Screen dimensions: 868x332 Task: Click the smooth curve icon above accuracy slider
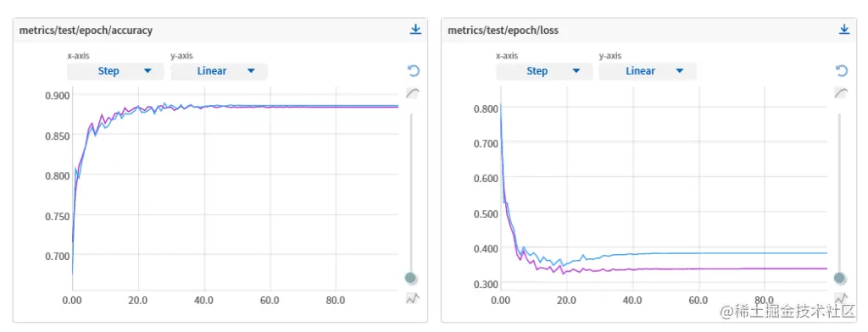[413, 93]
